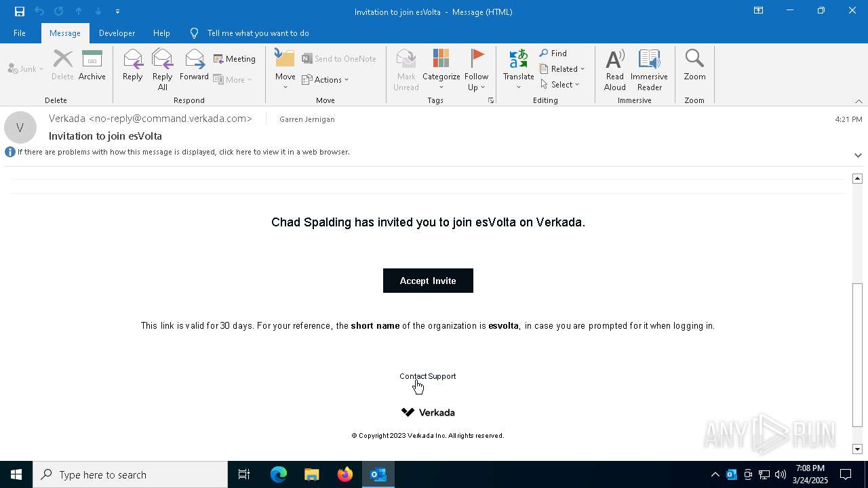Screen dimensions: 868x488
Task: Open the Junk dropdown
Action: [x=26, y=68]
